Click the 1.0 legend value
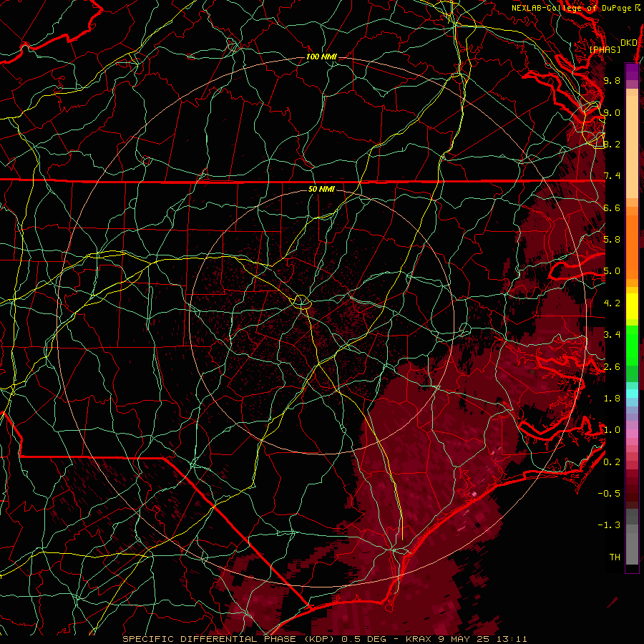 tap(612, 430)
